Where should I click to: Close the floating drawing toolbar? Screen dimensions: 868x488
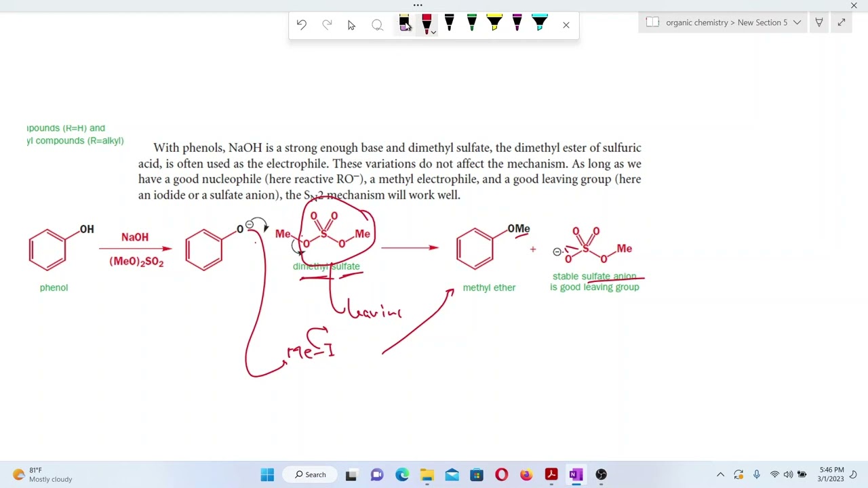566,25
